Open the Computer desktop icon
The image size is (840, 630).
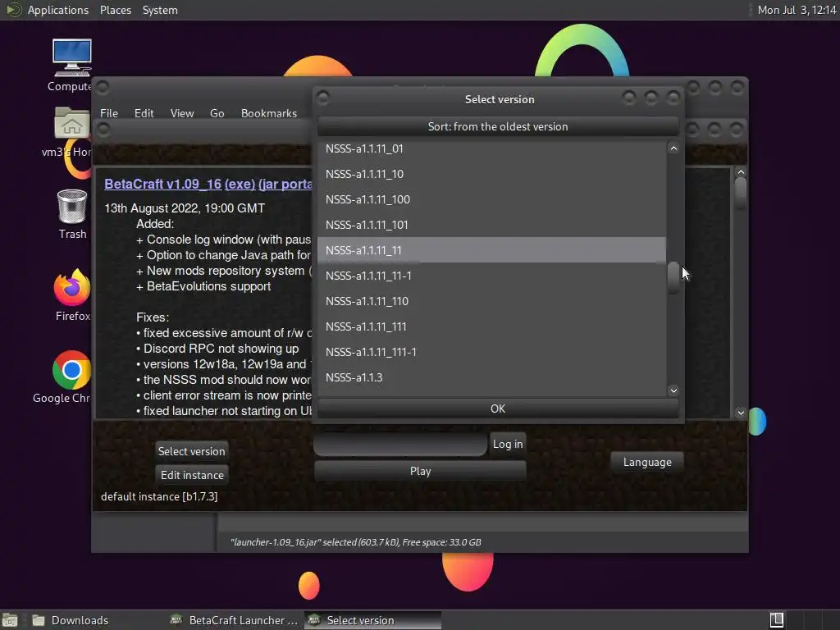71,59
